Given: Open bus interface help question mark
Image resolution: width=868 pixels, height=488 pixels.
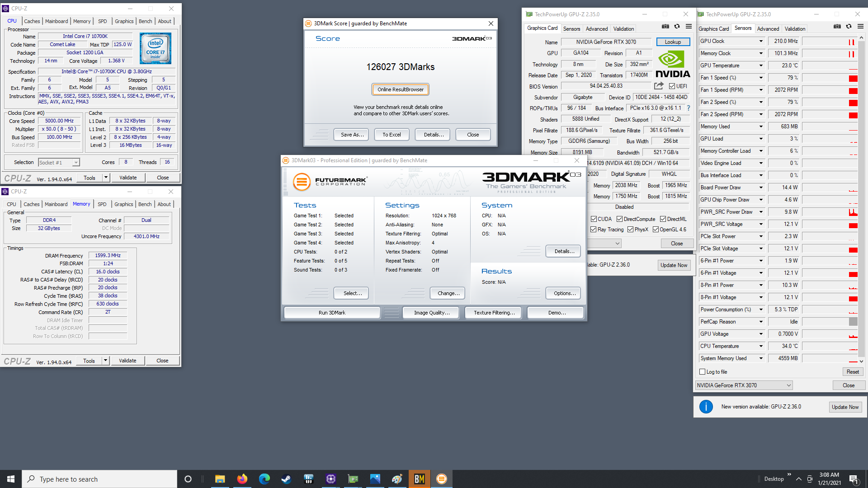Looking at the screenshot, I should [x=689, y=108].
